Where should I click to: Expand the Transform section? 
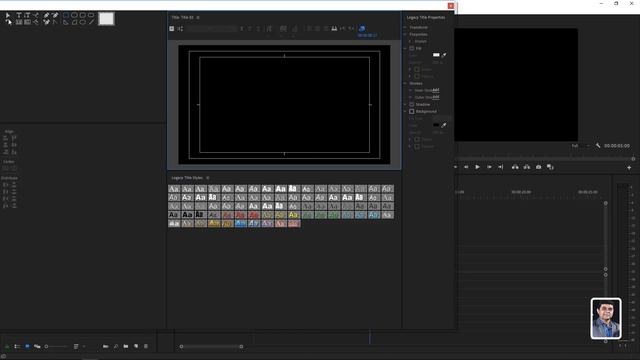(405, 27)
